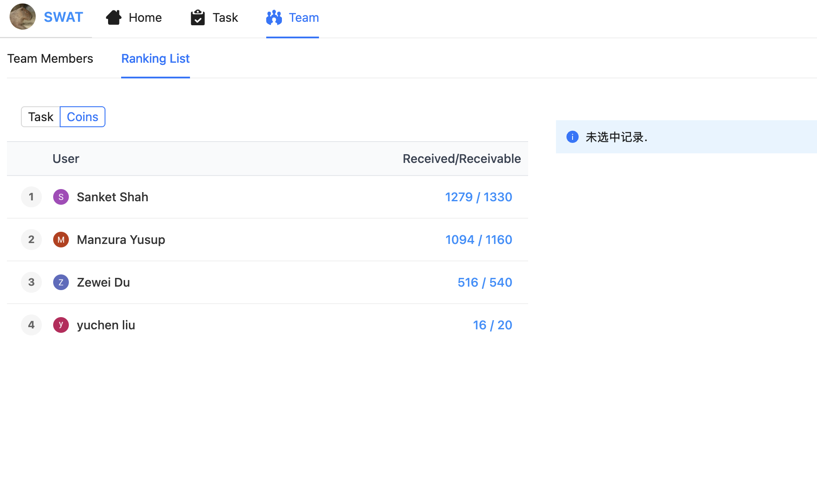Select the Ranking List tab
This screenshot has width=817, height=504.
(x=155, y=58)
